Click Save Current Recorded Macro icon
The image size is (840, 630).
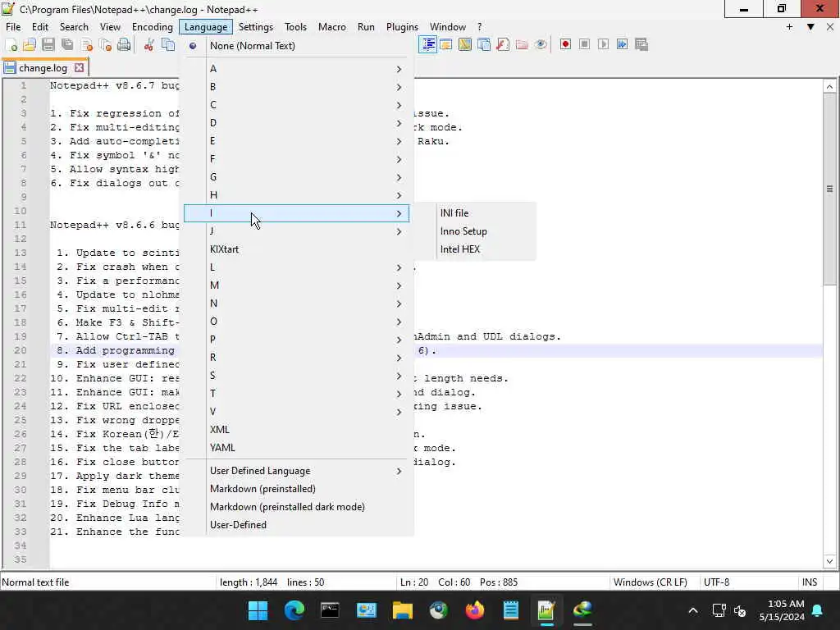tap(641, 44)
